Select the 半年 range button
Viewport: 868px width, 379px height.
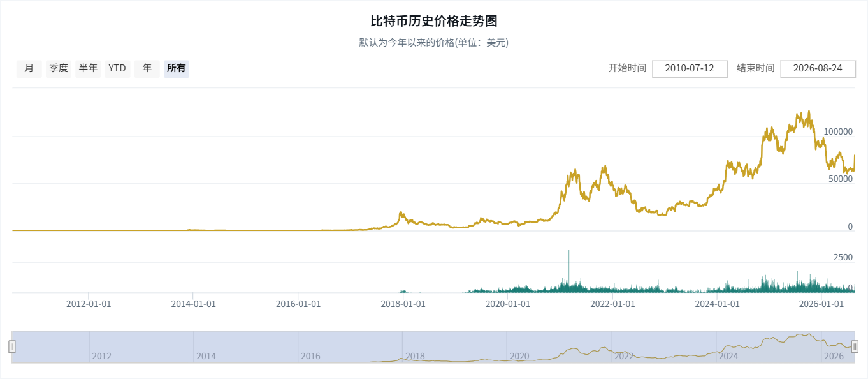coord(88,68)
